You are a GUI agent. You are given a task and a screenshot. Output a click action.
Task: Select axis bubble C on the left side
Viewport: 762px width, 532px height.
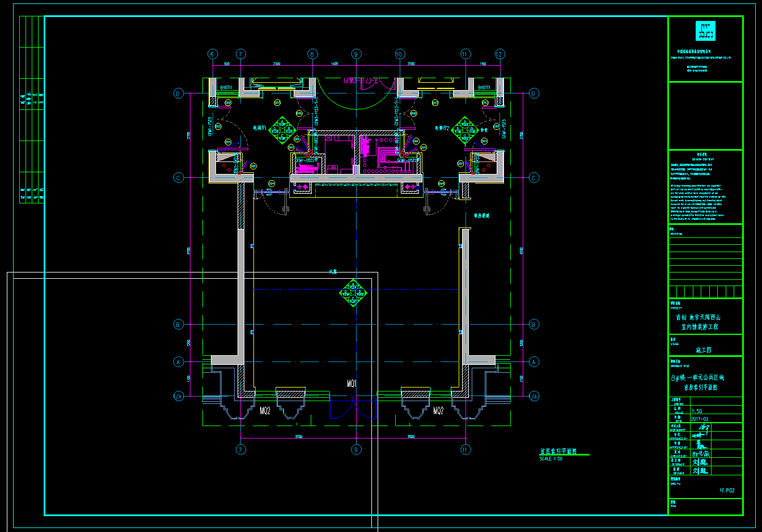(179, 178)
